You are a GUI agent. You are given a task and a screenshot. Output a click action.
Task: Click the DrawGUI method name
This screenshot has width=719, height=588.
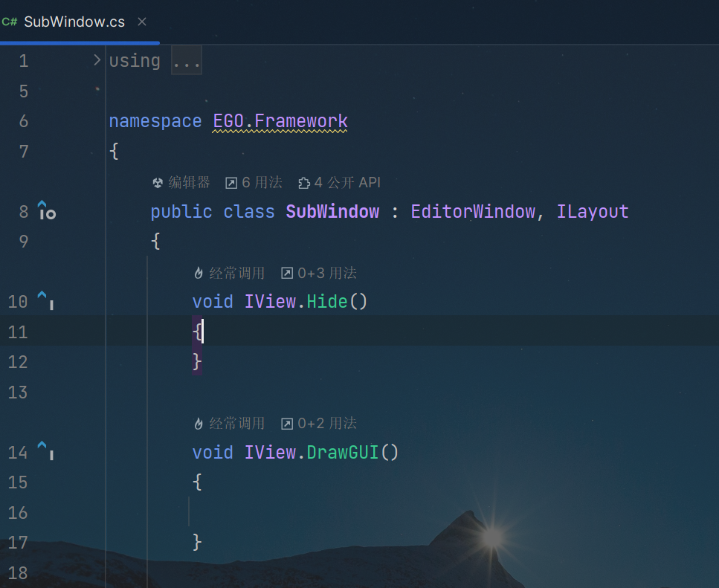343,453
